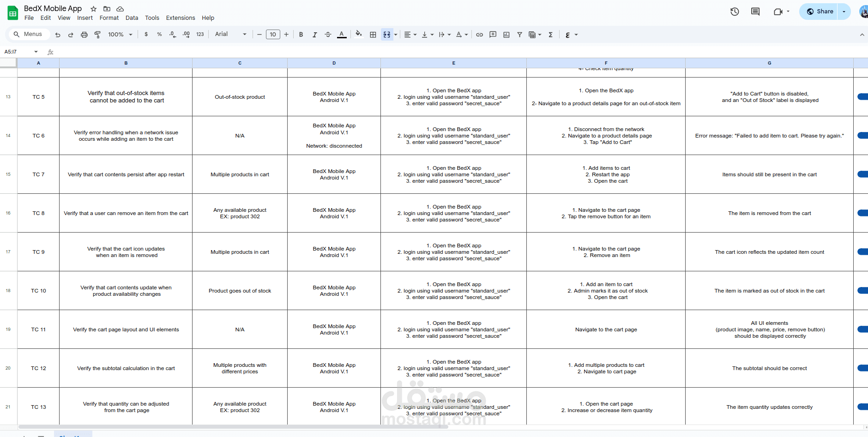Open vertical align dropdown
Viewport: 868px width, 437px height.
(x=428, y=35)
